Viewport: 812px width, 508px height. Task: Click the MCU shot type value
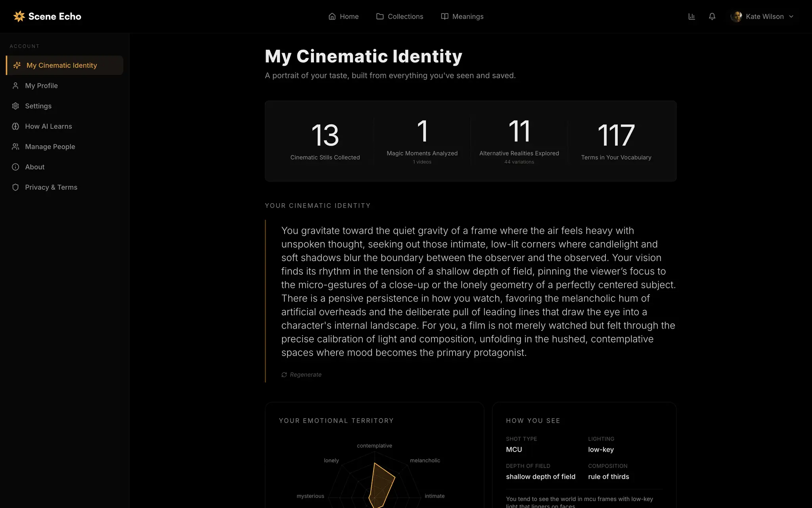[x=514, y=450]
